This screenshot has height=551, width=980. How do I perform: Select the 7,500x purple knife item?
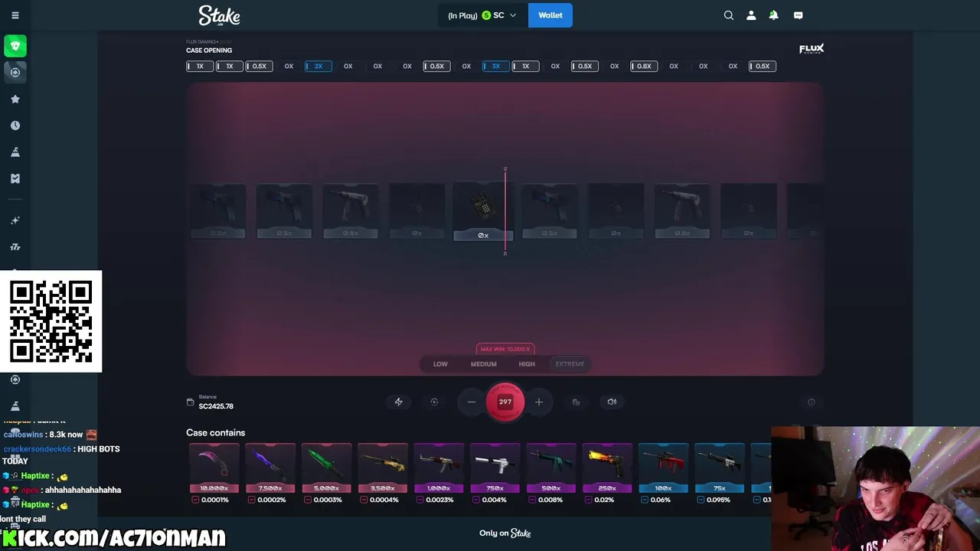(x=270, y=468)
